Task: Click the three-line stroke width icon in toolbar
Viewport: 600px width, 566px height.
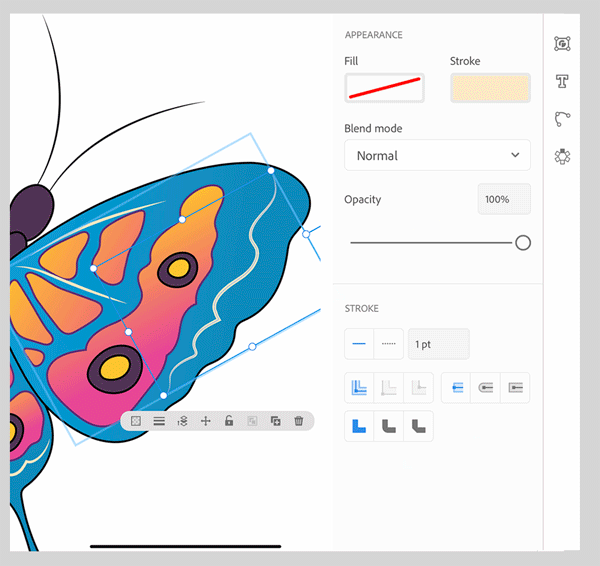Action: 159,422
